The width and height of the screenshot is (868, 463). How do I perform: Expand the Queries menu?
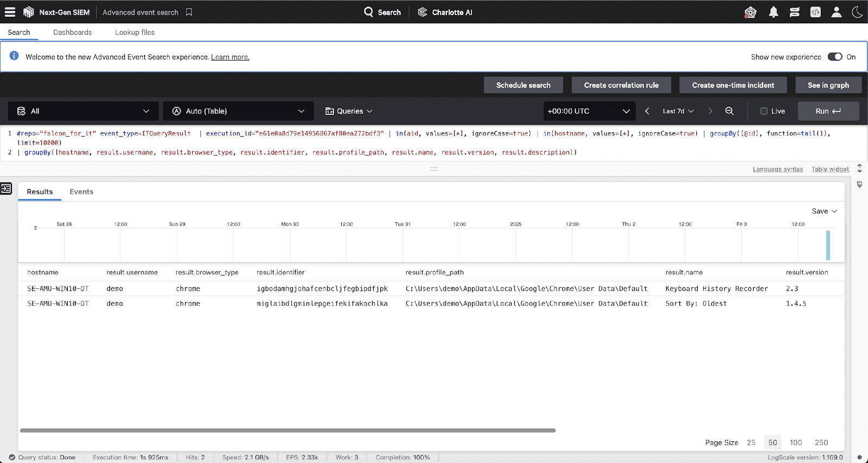tap(349, 111)
